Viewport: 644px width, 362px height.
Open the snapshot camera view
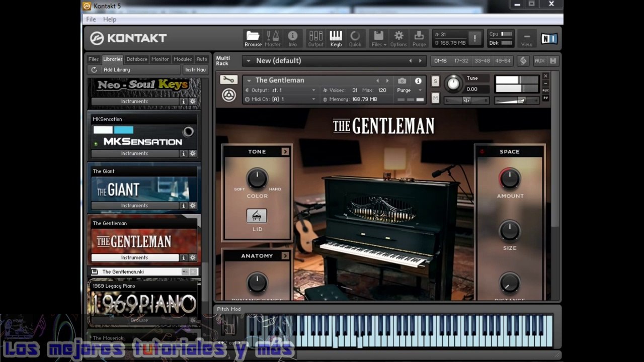402,80
